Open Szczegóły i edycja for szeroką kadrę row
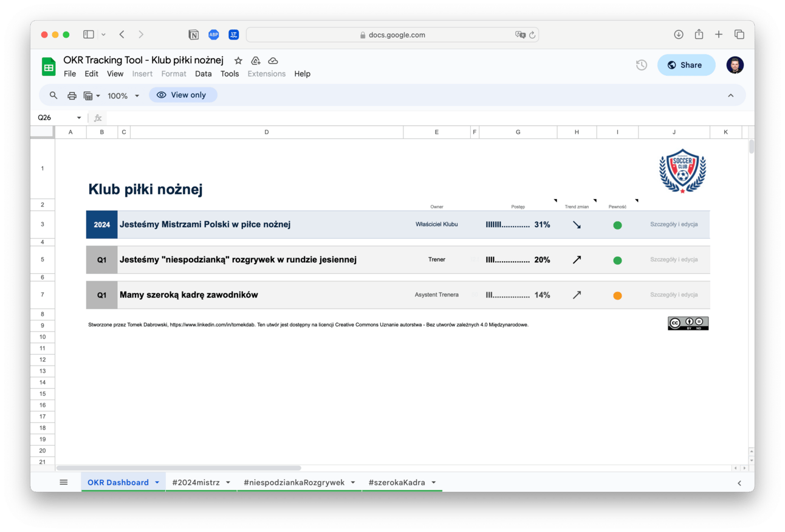The width and height of the screenshot is (785, 532). point(674,295)
